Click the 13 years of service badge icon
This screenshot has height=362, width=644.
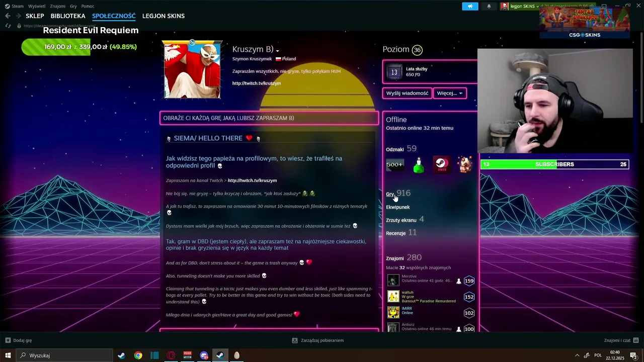coord(394,72)
